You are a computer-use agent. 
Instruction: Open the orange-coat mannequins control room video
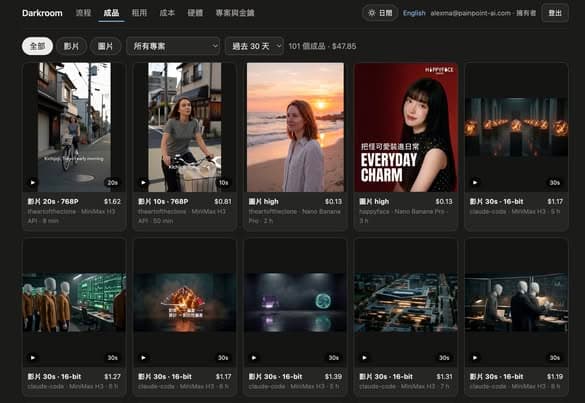click(74, 302)
